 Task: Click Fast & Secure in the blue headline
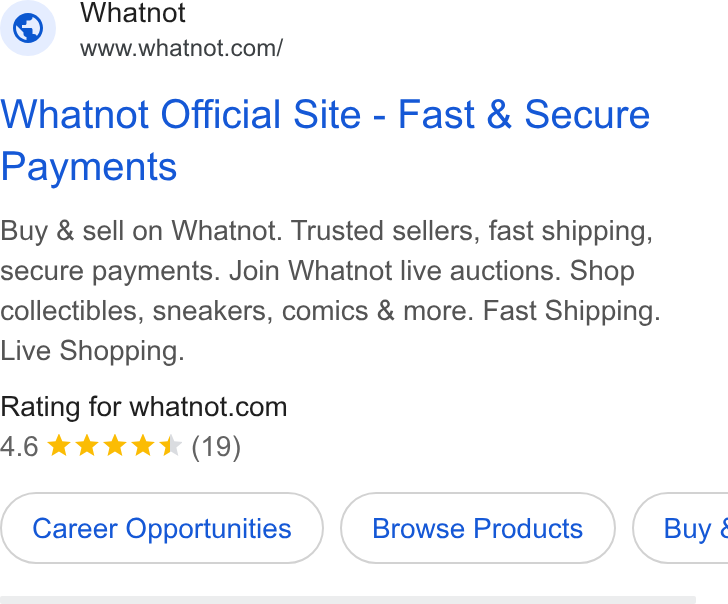pos(524,114)
